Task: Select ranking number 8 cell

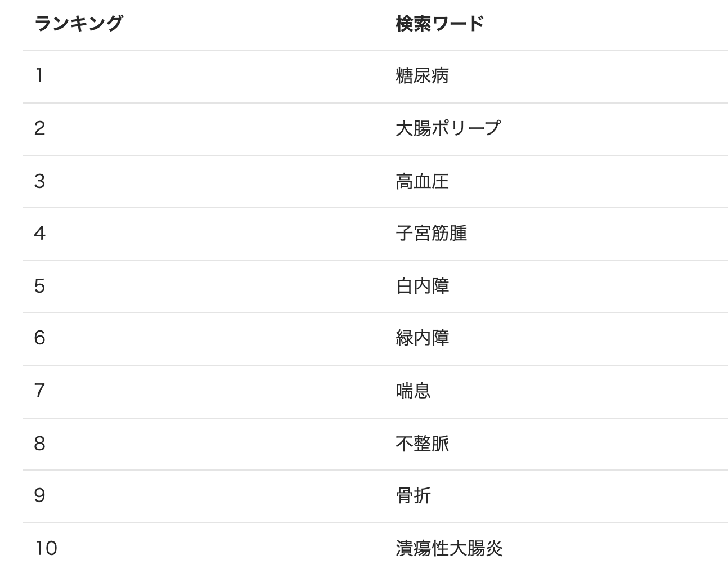Action: pyautogui.click(x=39, y=444)
